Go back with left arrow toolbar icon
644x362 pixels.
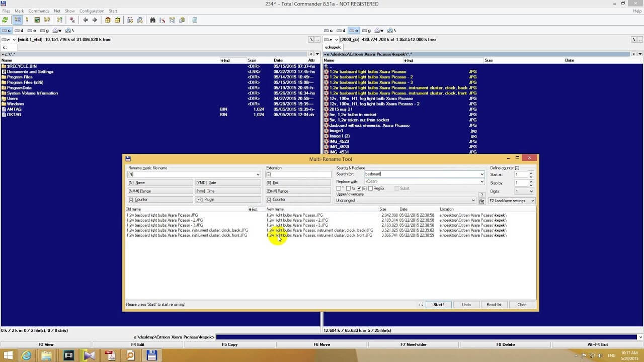pos(85,20)
